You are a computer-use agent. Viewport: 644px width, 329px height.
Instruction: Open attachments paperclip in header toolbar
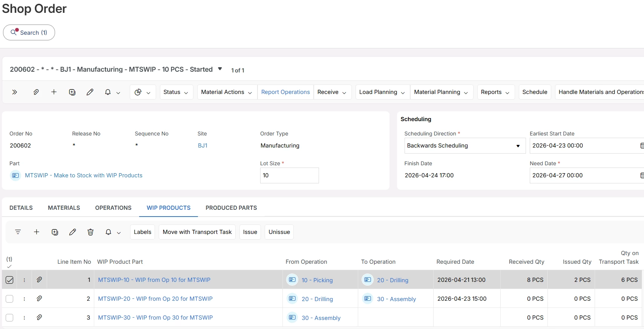point(36,92)
